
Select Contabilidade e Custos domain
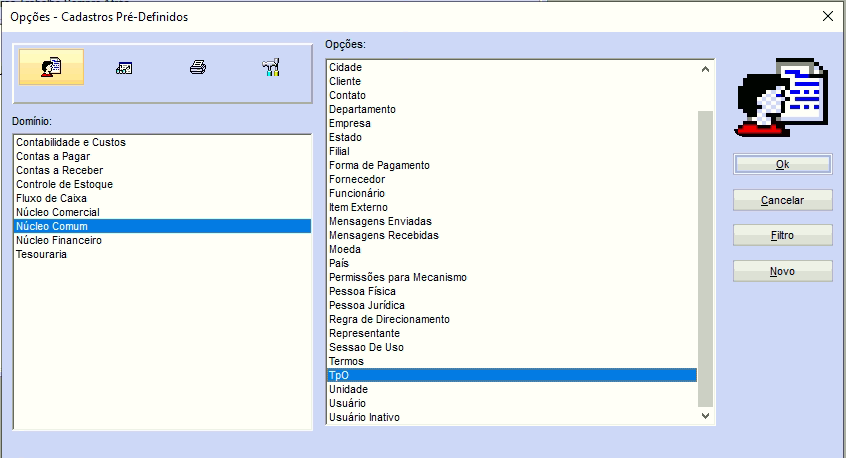pos(162,142)
